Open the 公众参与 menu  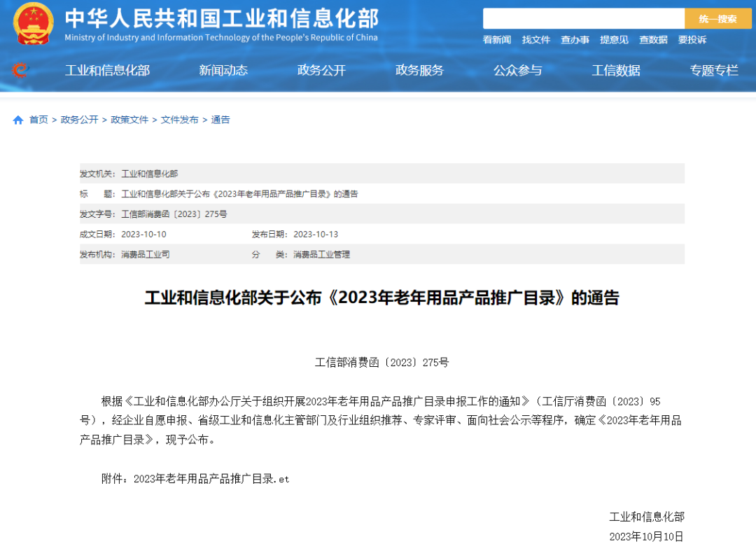coord(517,70)
